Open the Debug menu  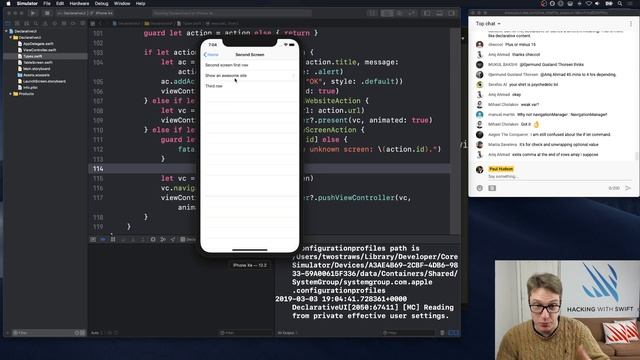102,3
